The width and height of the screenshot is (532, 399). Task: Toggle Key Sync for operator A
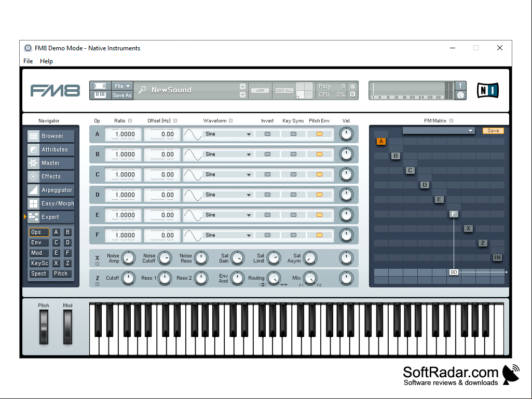(x=293, y=134)
